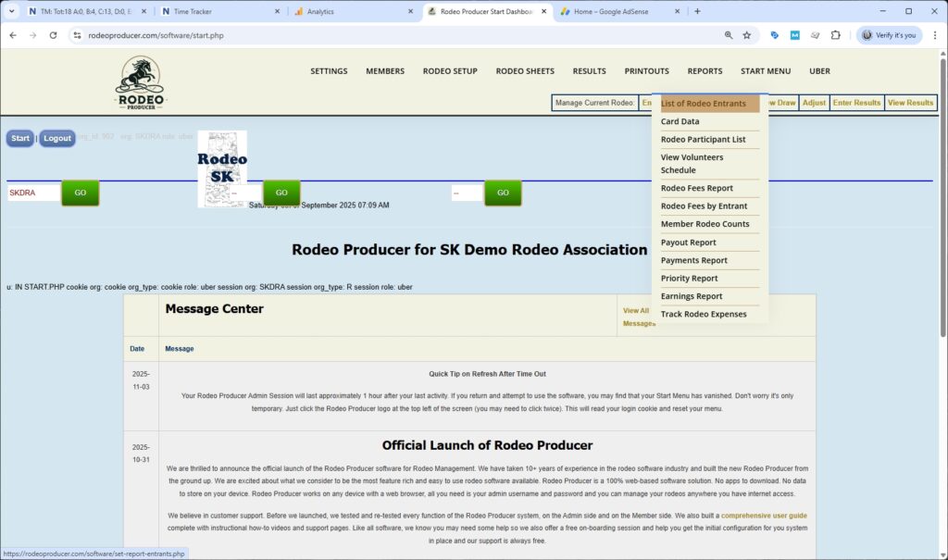Click the Enter Results button

(854, 102)
